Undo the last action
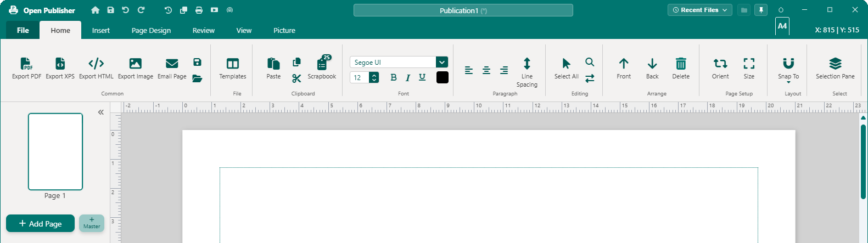This screenshot has width=868, height=243. click(125, 10)
